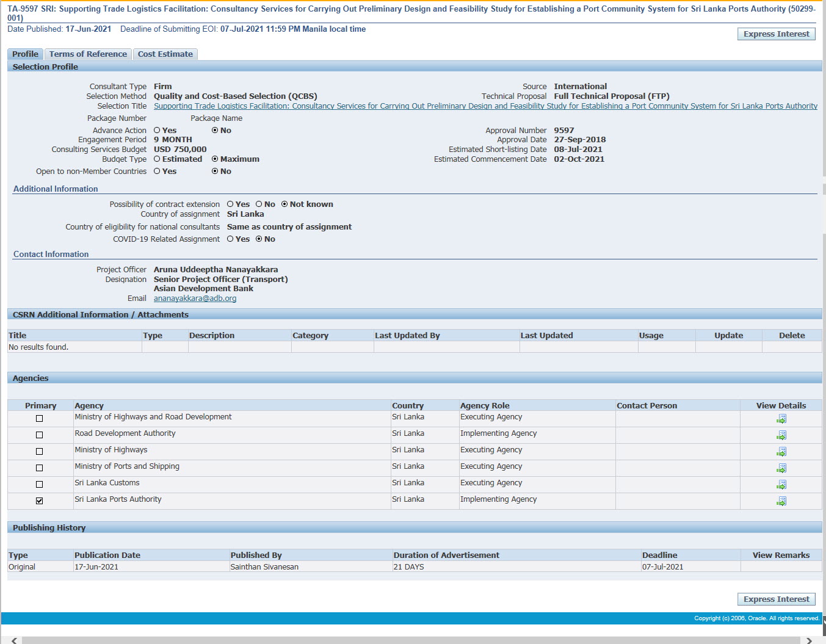Select No for Open to non-Member Countries
Viewport: 826px width, 644px height.
(215, 171)
